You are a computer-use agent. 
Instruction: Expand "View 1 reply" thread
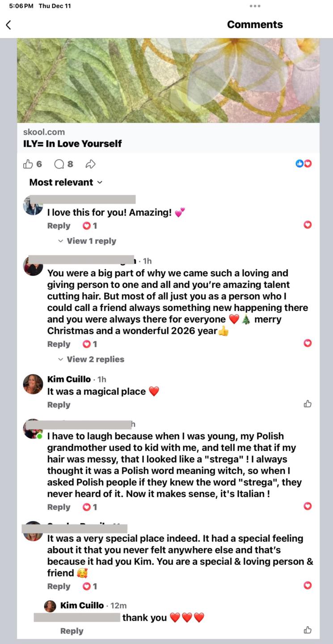point(91,241)
